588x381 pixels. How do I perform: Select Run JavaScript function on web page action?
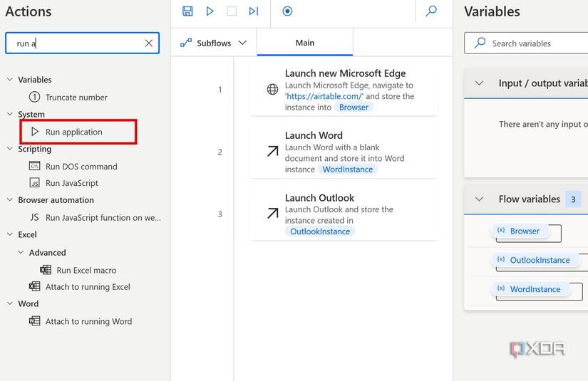tap(103, 218)
